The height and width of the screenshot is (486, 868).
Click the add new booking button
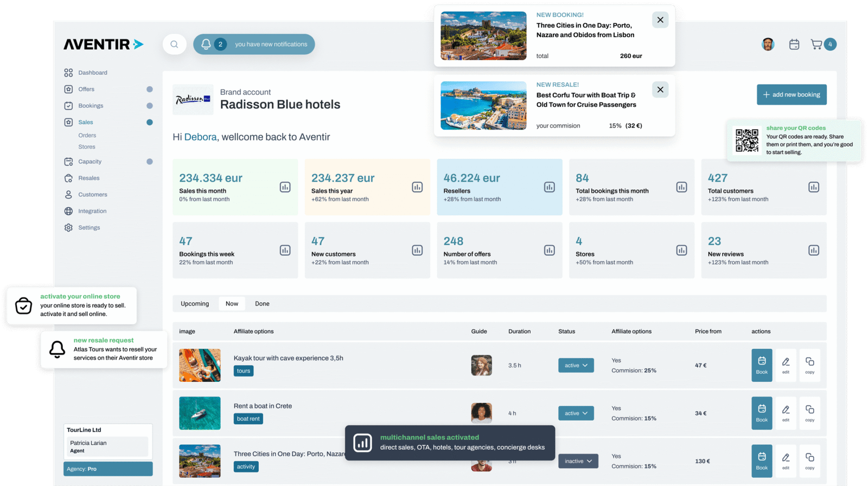pyautogui.click(x=792, y=94)
